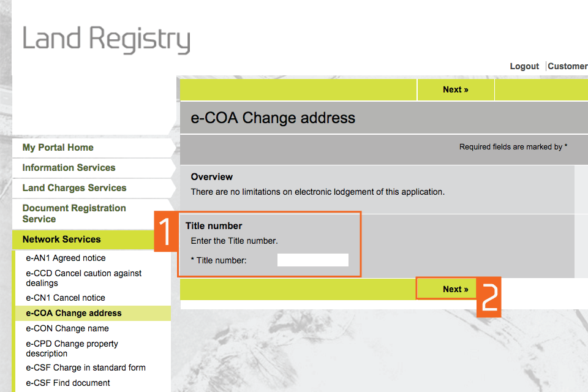
Task: Open e-CSF Find document link
Action: pos(68,383)
